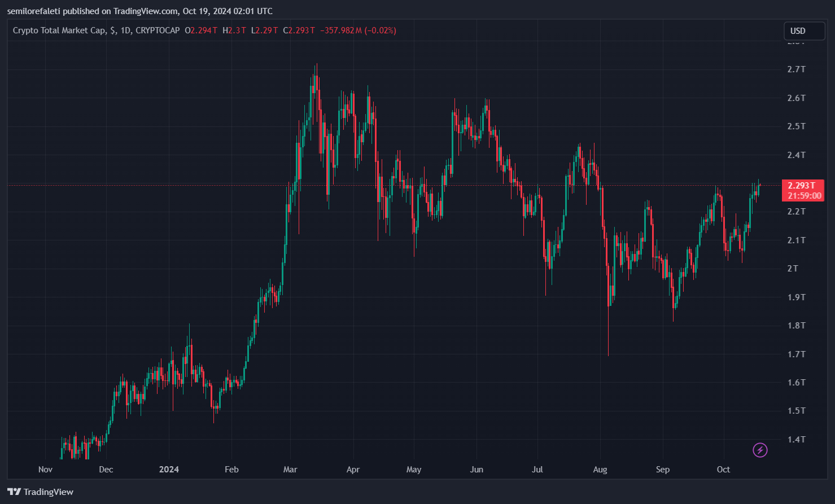This screenshot has width=835, height=504.
Task: Click the Mar label on time axis
Action: tap(290, 469)
